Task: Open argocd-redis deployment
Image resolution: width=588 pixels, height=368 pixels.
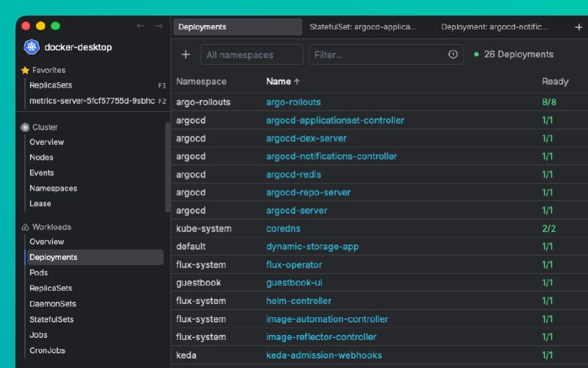Action: point(293,174)
